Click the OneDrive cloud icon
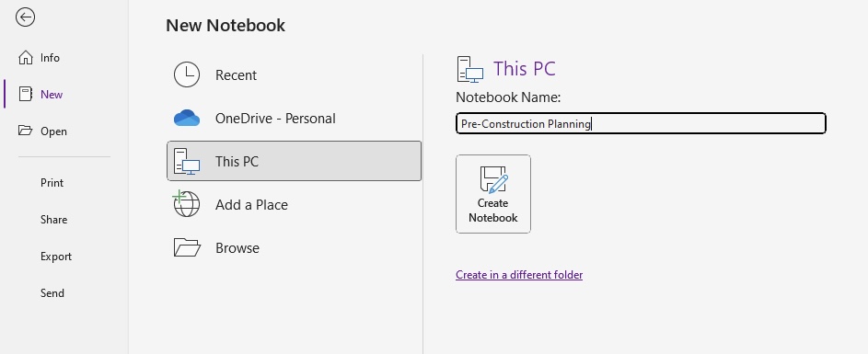Image resolution: width=868 pixels, height=354 pixels. point(187,118)
